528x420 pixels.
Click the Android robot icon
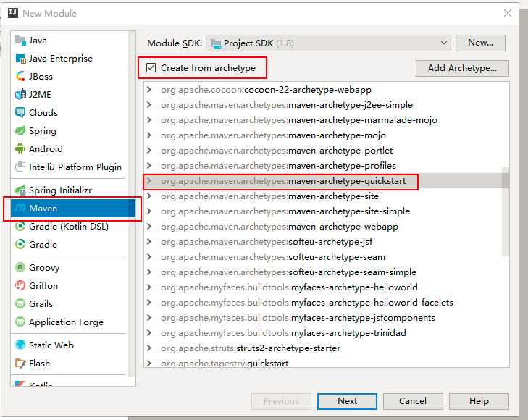[x=20, y=148]
